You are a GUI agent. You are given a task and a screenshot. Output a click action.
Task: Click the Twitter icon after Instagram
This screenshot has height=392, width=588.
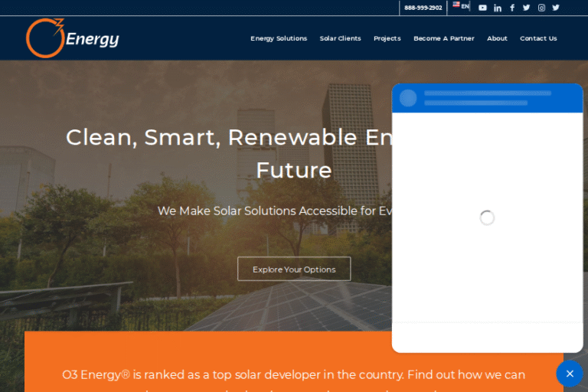pyautogui.click(x=556, y=8)
